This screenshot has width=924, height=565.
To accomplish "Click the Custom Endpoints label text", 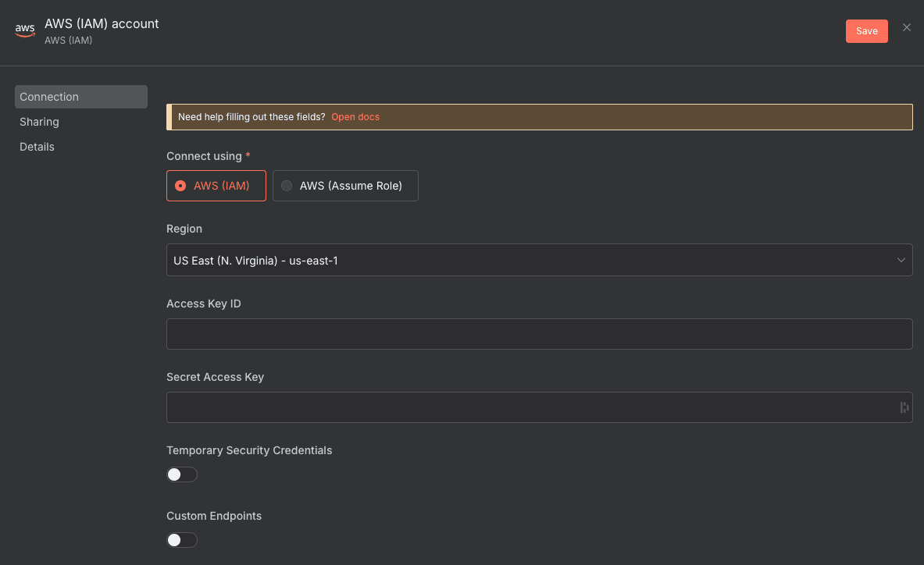I will (214, 516).
